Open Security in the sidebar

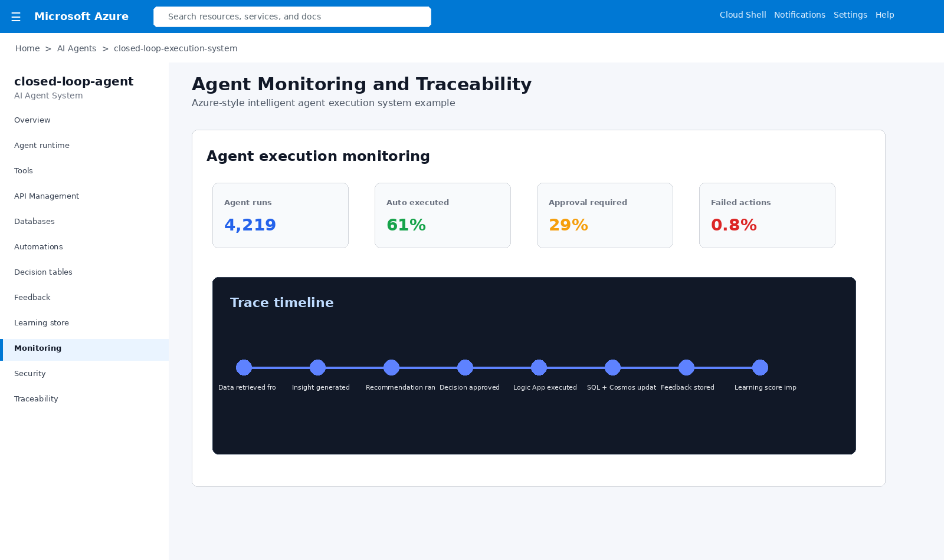(x=84, y=374)
